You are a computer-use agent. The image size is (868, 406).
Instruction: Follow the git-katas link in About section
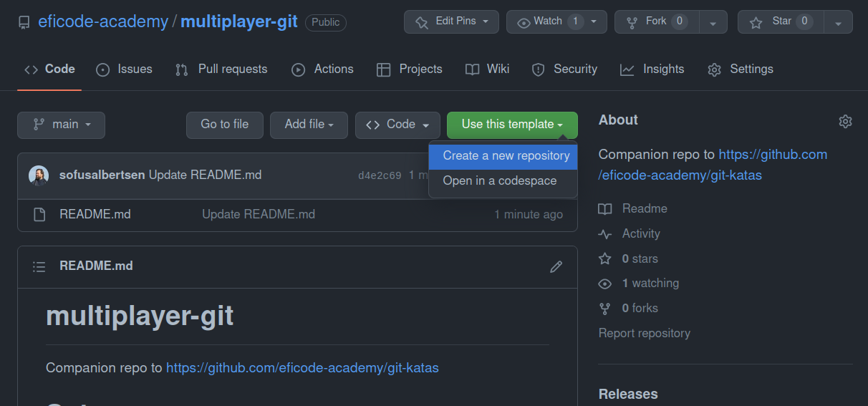[x=713, y=164]
